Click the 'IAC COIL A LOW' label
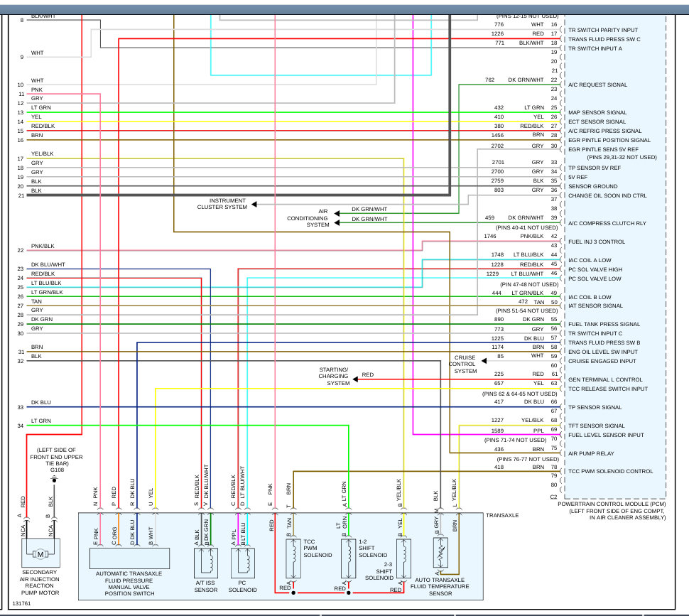The image size is (689, 616). coord(590,260)
